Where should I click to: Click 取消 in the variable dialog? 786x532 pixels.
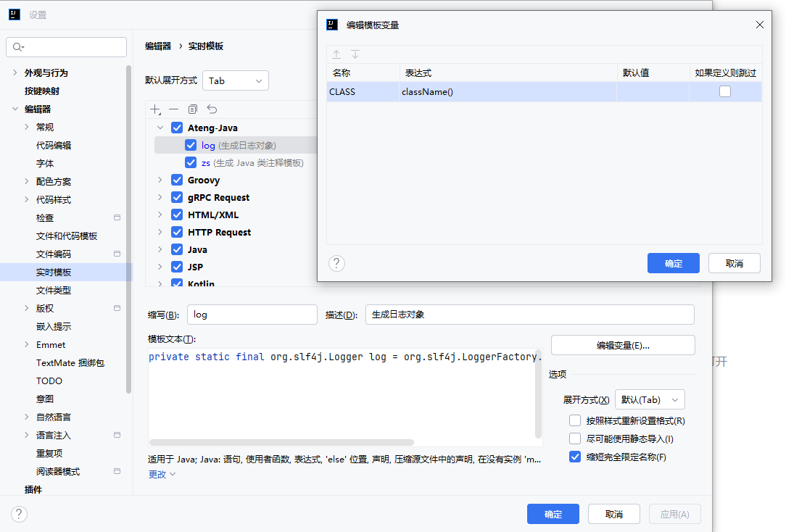click(735, 264)
